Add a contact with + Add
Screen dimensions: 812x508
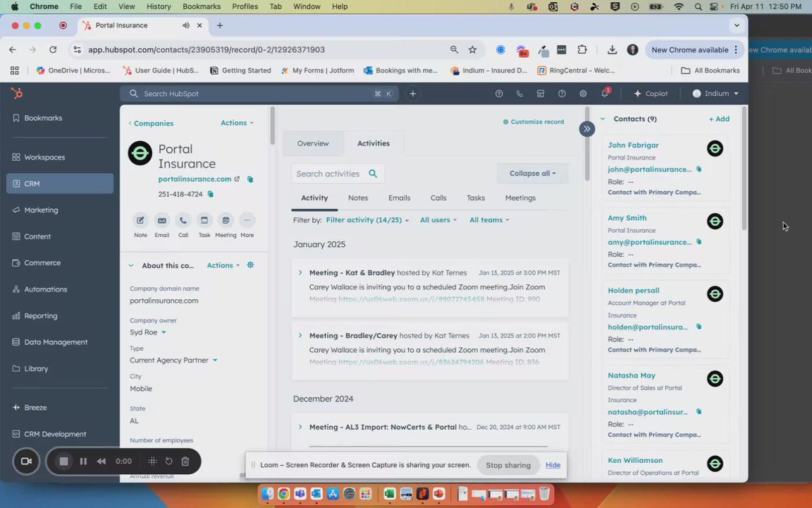tap(719, 119)
